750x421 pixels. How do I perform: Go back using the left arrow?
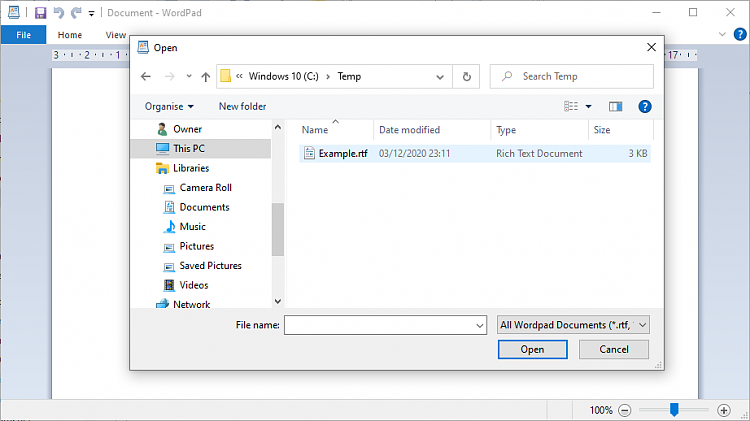[146, 77]
